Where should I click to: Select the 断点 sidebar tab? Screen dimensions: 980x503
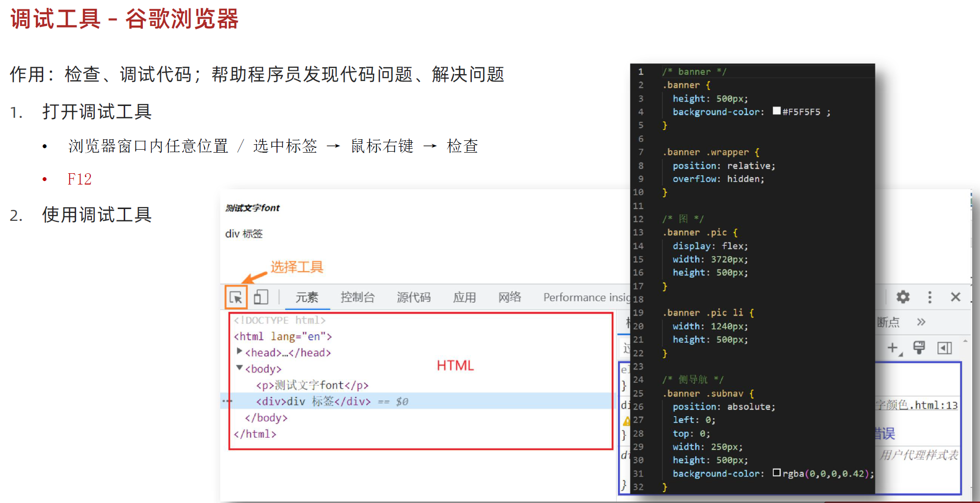click(888, 322)
